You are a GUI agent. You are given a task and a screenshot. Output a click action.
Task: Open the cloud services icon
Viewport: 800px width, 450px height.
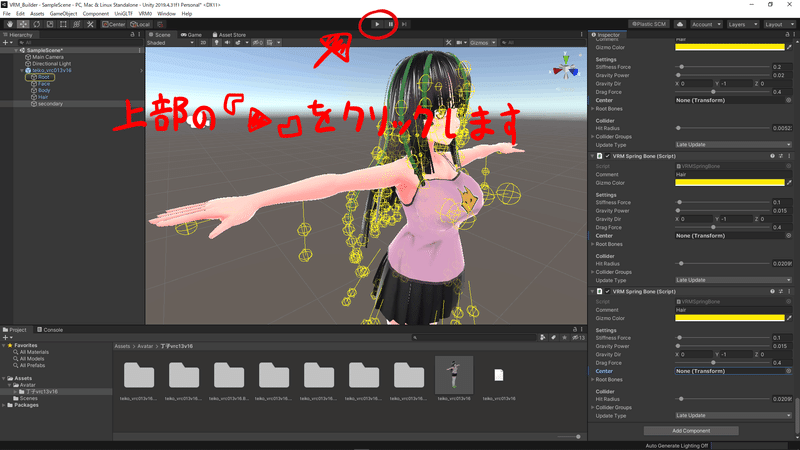pos(680,24)
